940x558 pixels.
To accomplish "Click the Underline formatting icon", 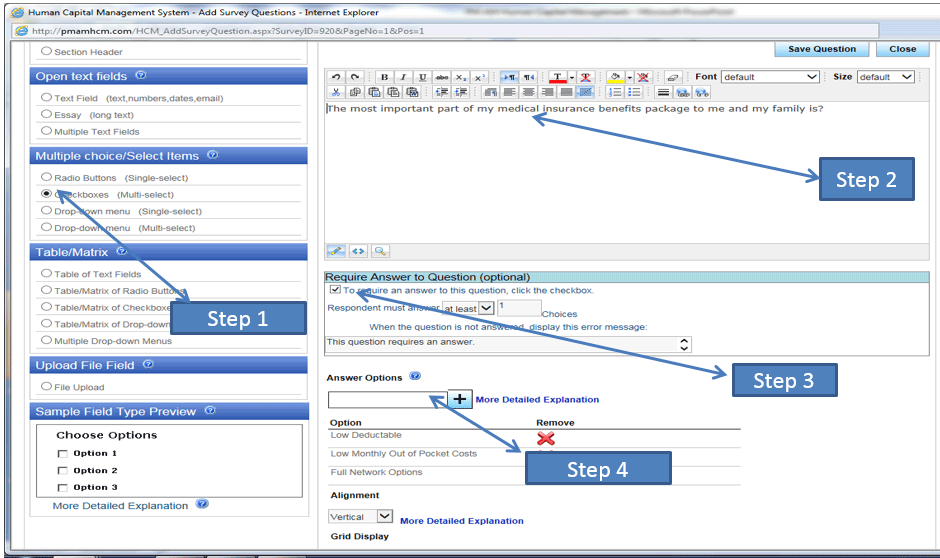I will [422, 77].
